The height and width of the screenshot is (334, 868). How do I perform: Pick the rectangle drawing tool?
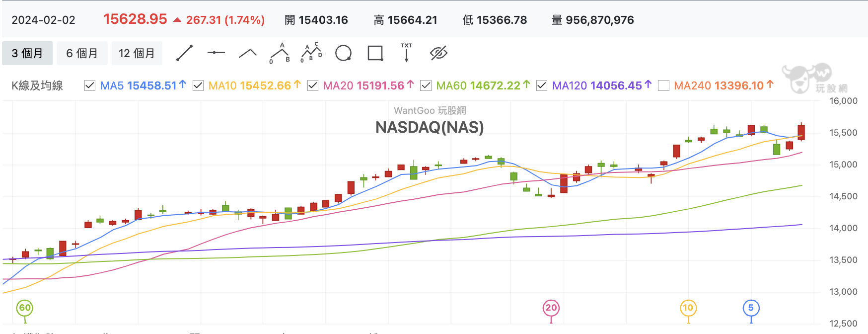(x=375, y=53)
